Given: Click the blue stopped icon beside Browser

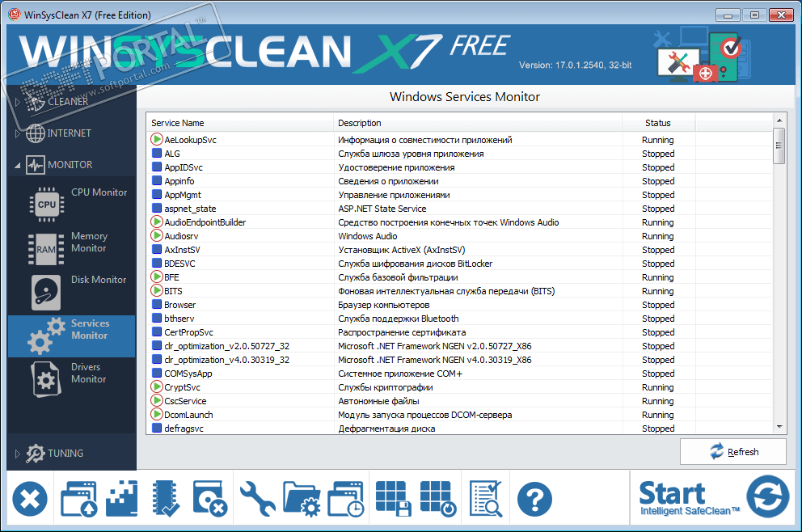Looking at the screenshot, I should pos(157,304).
